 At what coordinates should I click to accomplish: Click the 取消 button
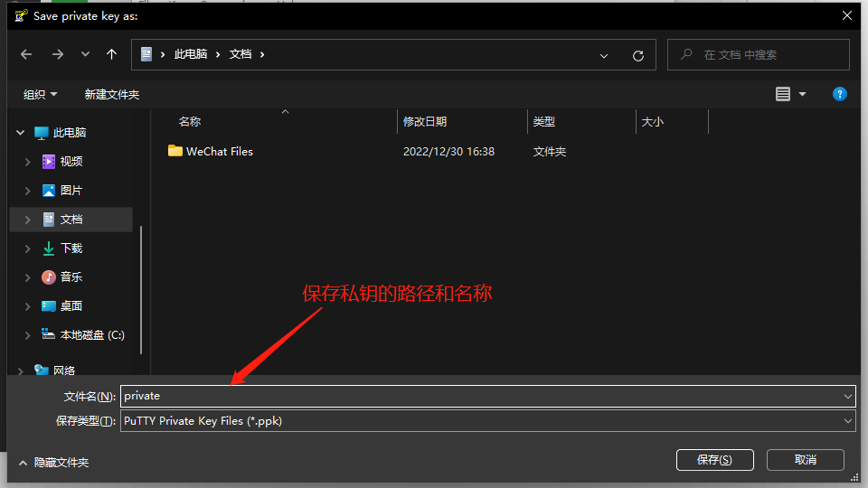pyautogui.click(x=805, y=459)
